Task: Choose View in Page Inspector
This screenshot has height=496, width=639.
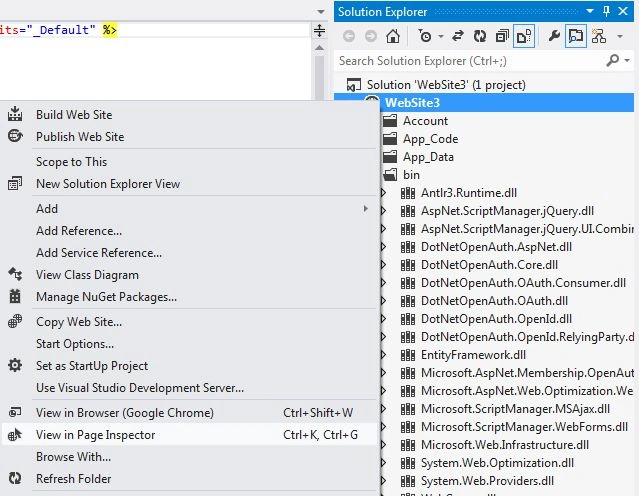Action: coord(189,435)
